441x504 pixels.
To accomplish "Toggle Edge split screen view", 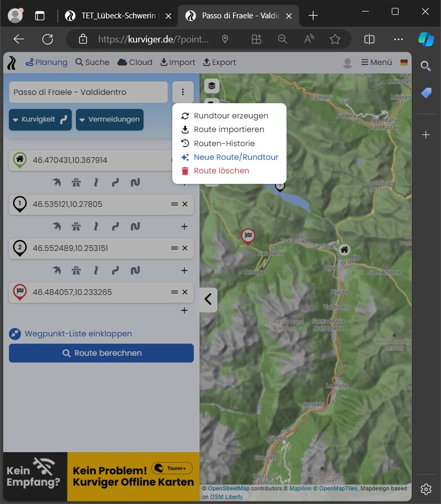I will [x=369, y=39].
